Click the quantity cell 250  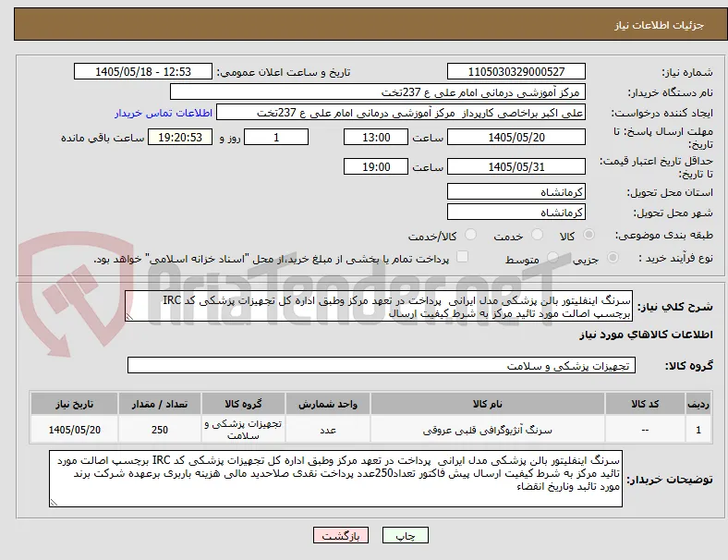tap(160, 430)
